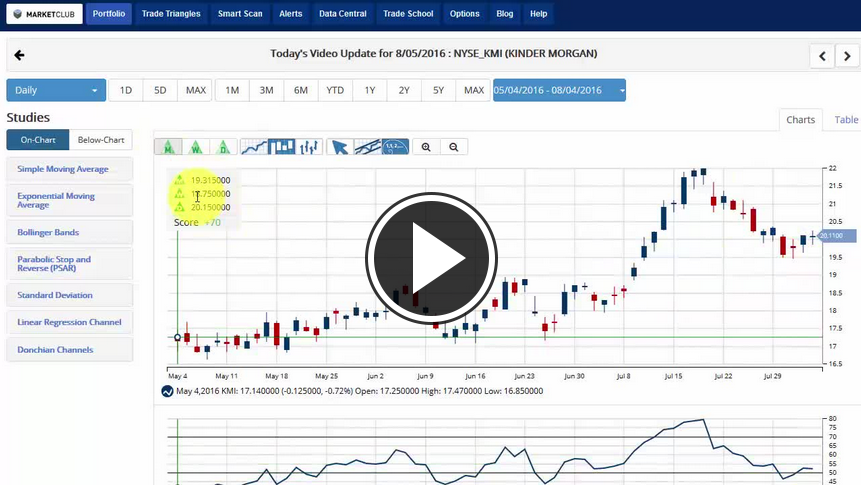This screenshot has height=485, width=861.
Task: Play the video update
Action: (x=431, y=258)
